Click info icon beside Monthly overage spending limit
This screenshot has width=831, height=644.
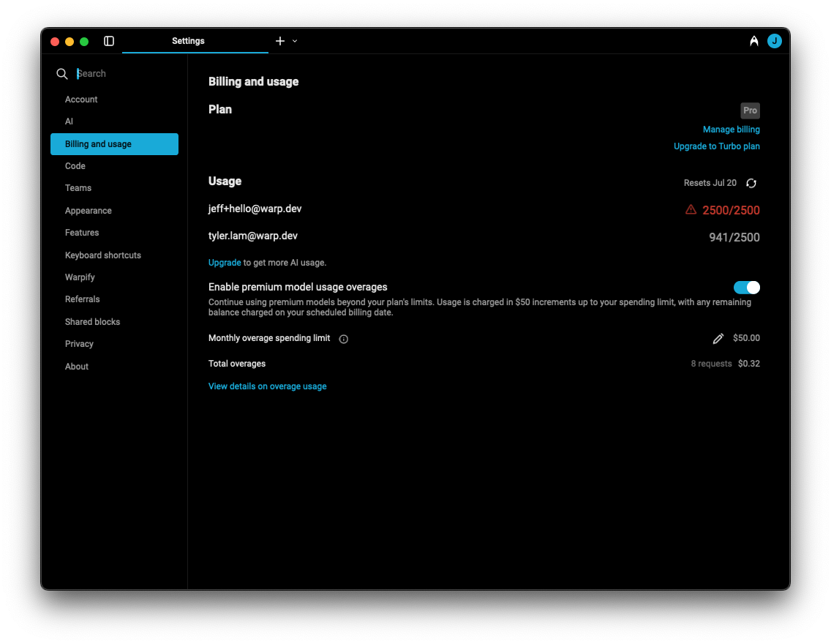(x=344, y=339)
